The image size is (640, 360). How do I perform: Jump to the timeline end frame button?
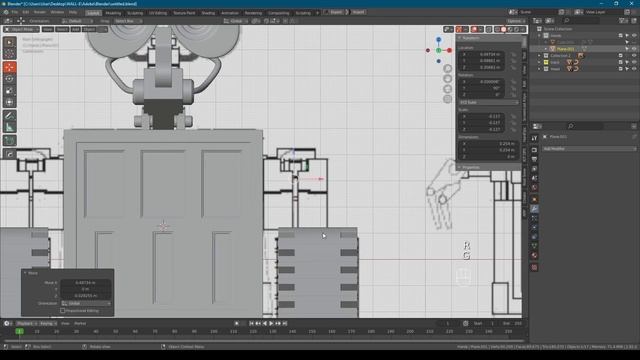click(x=285, y=323)
